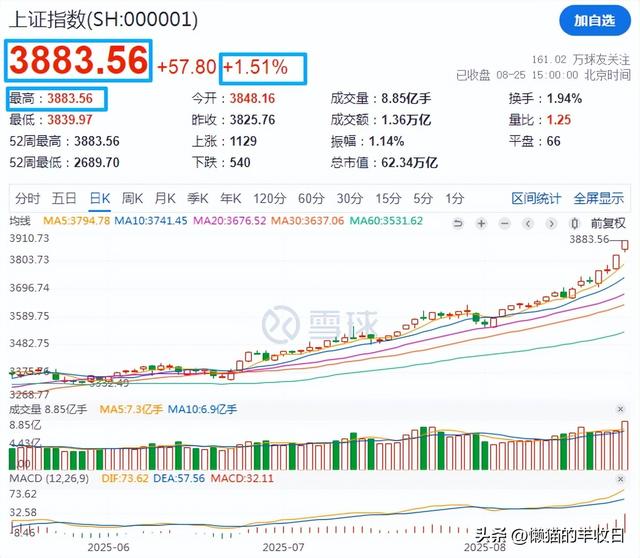Click the 上涨 1129 count
Screen dimensions: 640x558
[224, 141]
